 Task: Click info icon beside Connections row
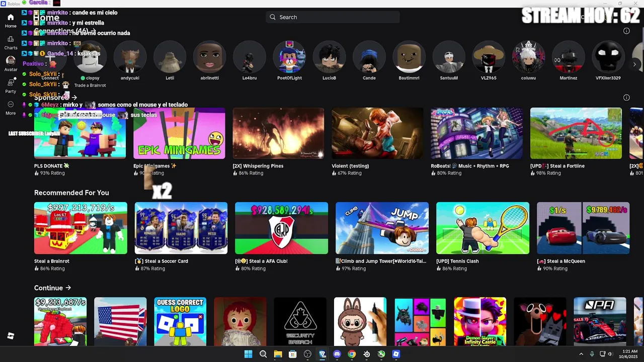pos(626,31)
